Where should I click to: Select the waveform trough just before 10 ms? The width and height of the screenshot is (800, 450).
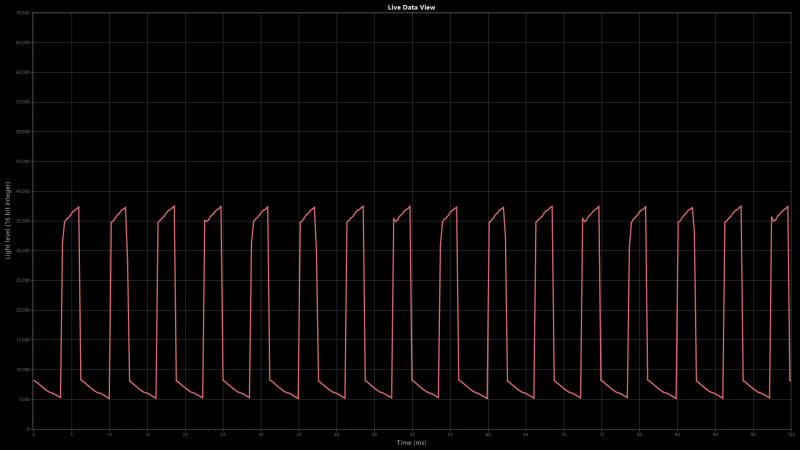coord(108,399)
